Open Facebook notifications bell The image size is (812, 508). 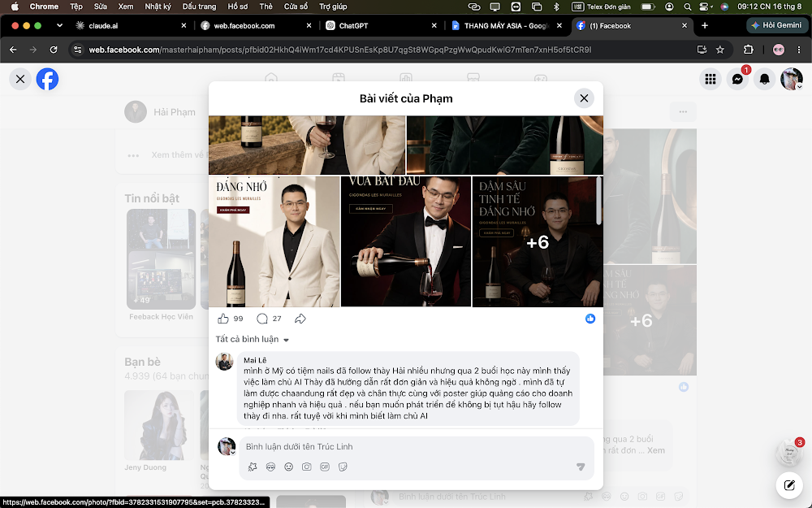coord(764,79)
